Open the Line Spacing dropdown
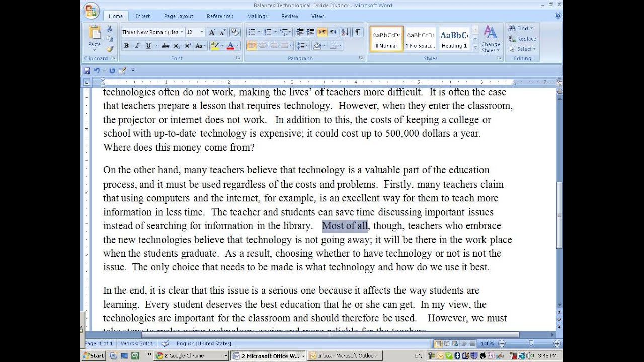Image resolution: width=644 pixels, height=362 pixels. coord(302,46)
